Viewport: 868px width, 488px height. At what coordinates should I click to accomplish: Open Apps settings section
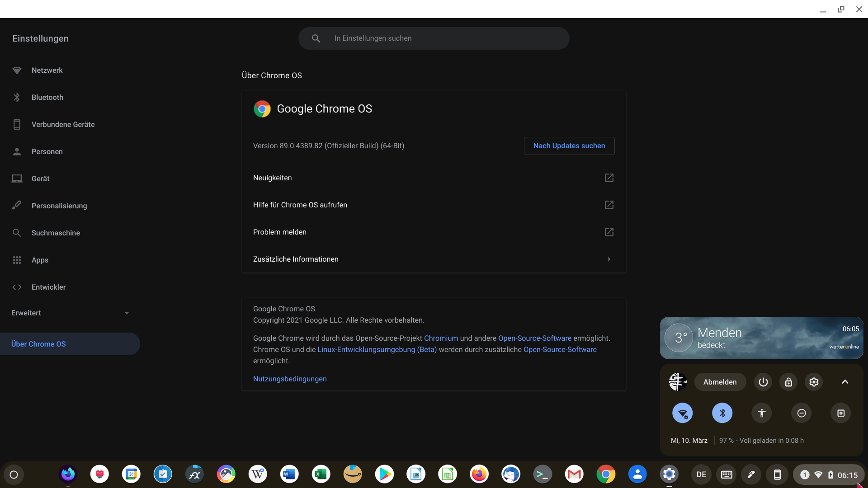point(70,260)
